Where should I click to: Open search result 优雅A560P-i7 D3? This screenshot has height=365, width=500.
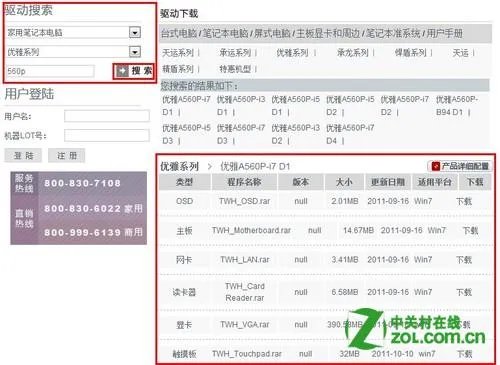241,134
